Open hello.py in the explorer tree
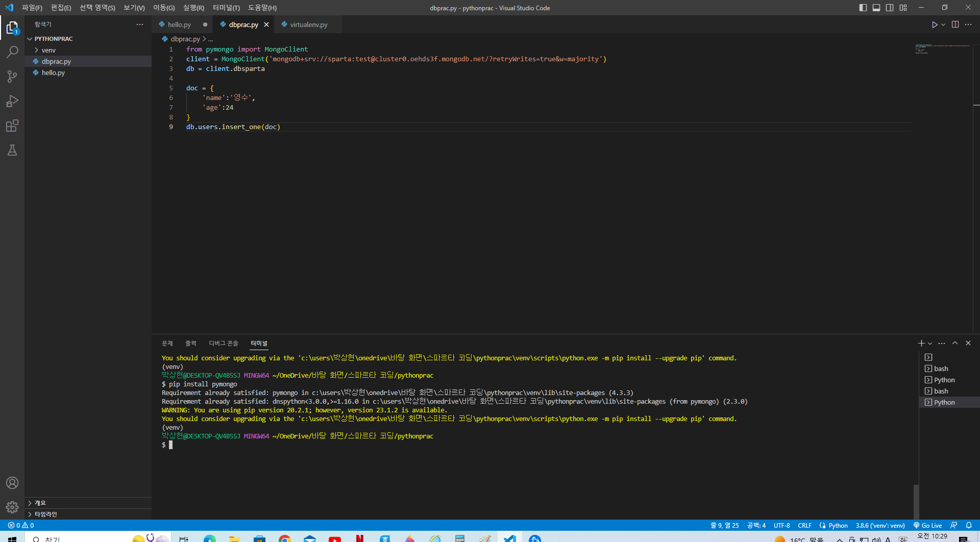The image size is (980, 542). point(88,72)
